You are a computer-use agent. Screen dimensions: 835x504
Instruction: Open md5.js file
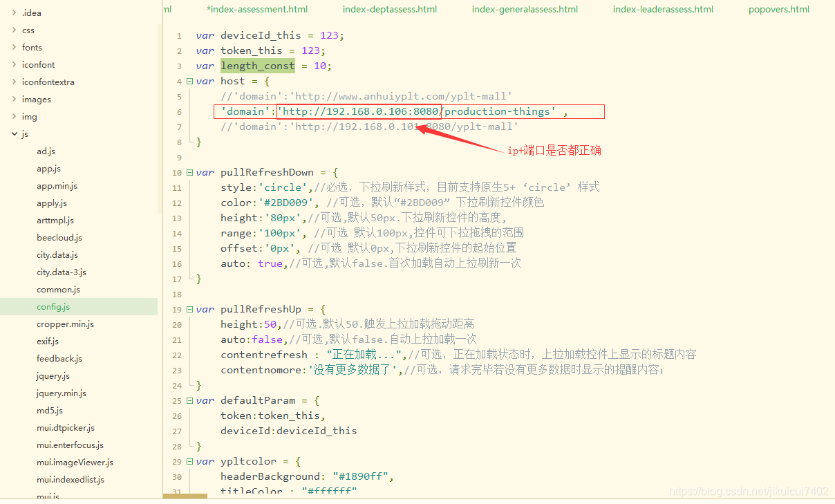click(50, 411)
